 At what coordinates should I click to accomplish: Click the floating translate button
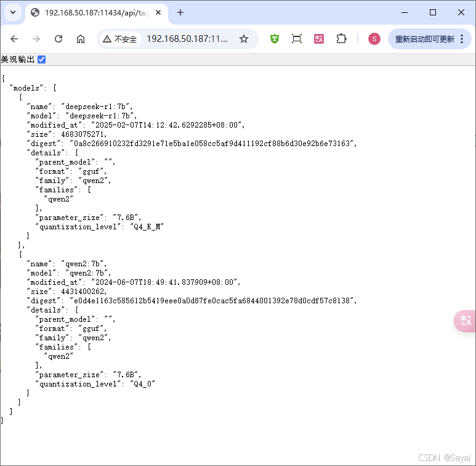coord(465,321)
